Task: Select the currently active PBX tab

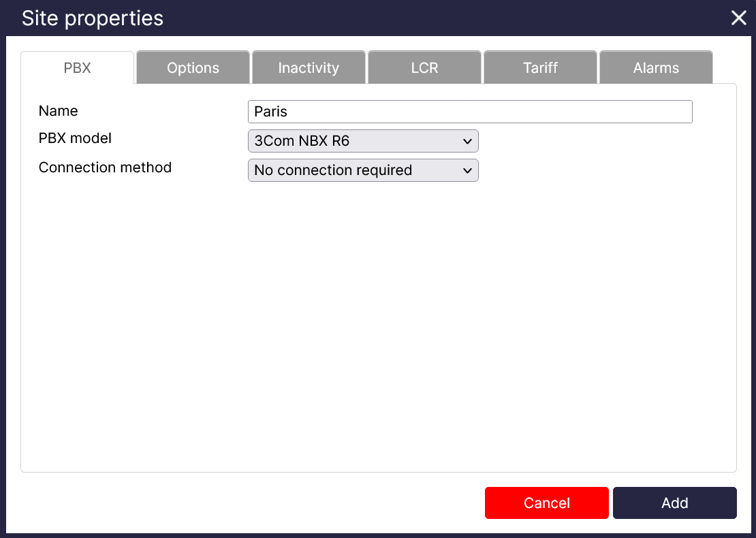Action: (77, 67)
